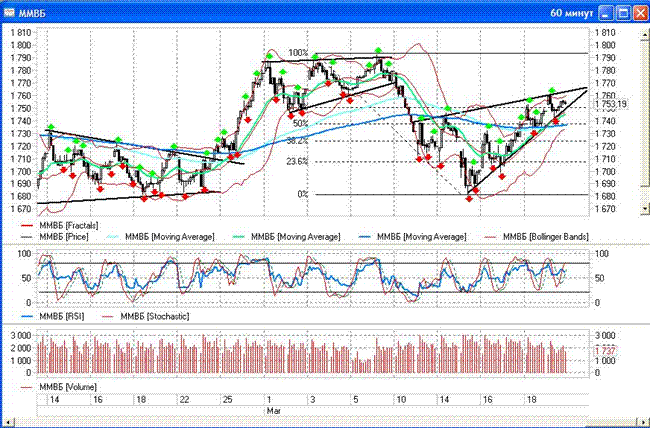Click the current price label '1 753.19'
Viewport: 650px width, 428px height.
click(611, 104)
